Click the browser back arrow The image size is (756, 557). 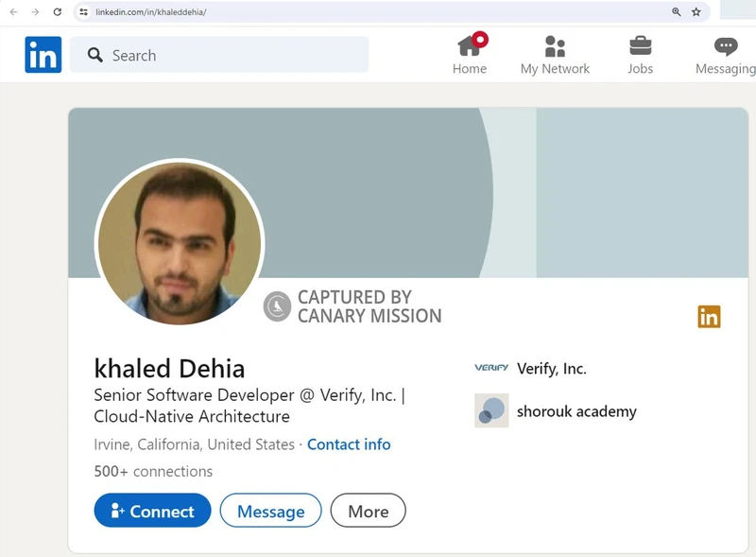(x=12, y=12)
